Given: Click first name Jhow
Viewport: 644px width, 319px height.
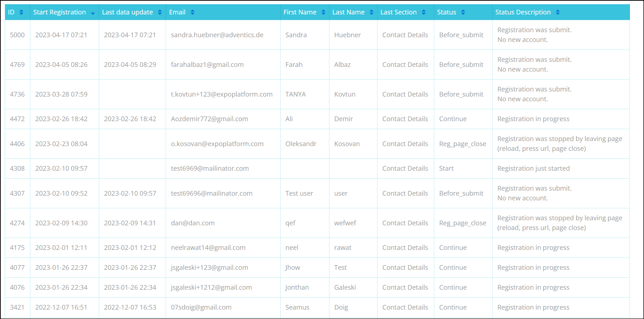Looking at the screenshot, I should tap(293, 268).
